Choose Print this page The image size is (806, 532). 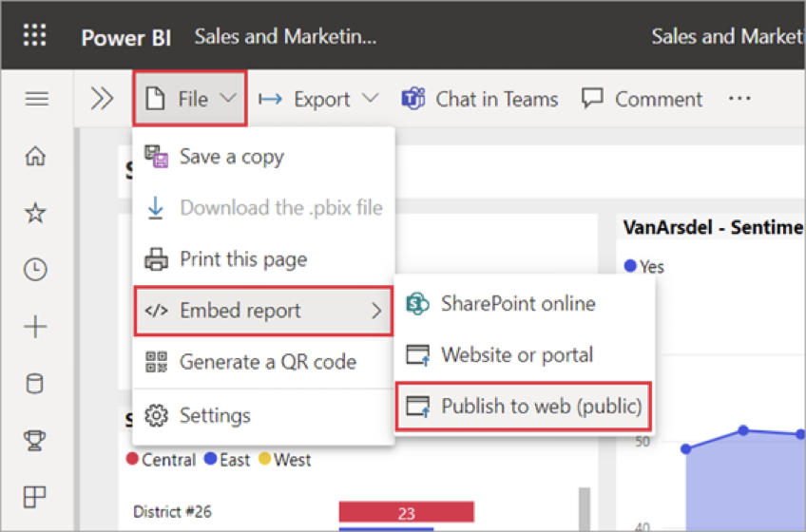pos(242,259)
